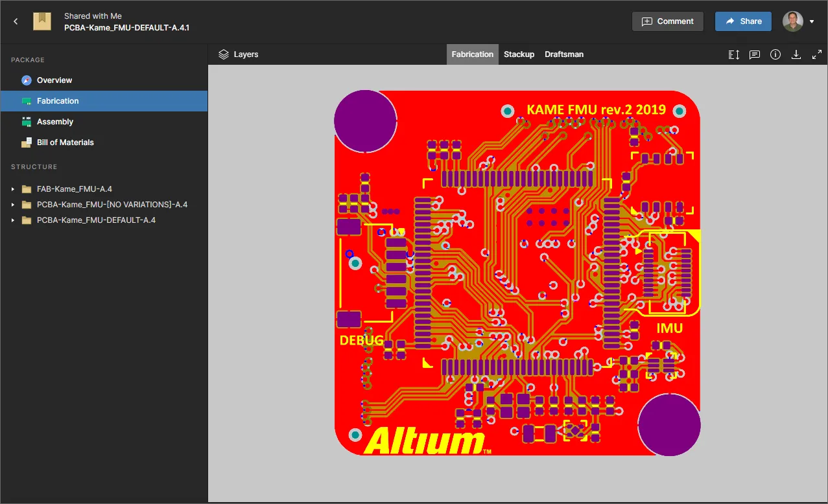Download the fabrication package
Screen dimensions: 828x504
796,54
